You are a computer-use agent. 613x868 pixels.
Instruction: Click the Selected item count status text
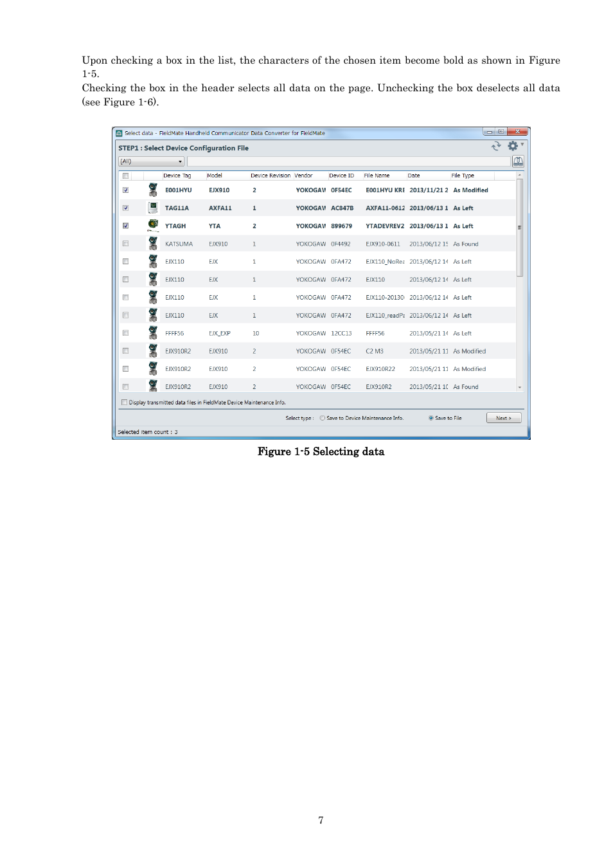[148, 432]
